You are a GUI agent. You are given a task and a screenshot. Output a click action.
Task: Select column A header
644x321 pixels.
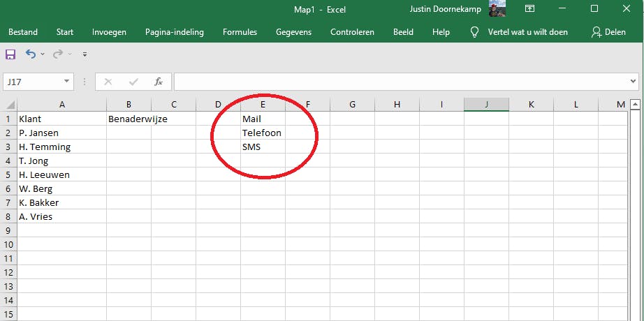(61, 105)
